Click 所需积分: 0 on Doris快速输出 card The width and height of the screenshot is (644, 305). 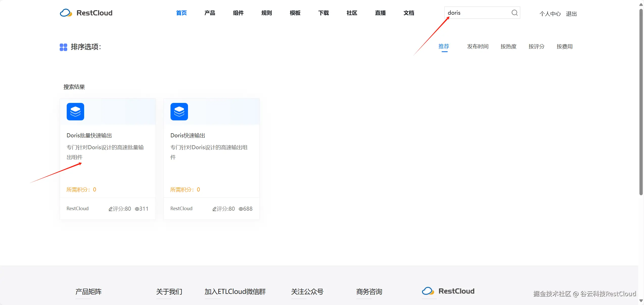(185, 190)
